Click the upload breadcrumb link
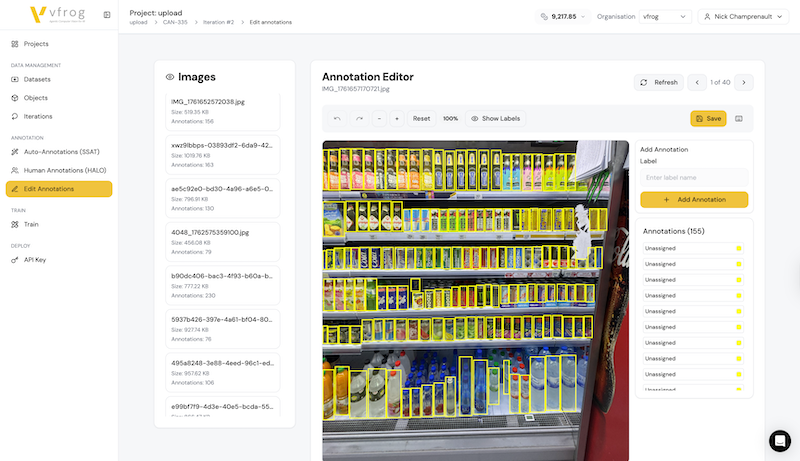 (x=138, y=22)
